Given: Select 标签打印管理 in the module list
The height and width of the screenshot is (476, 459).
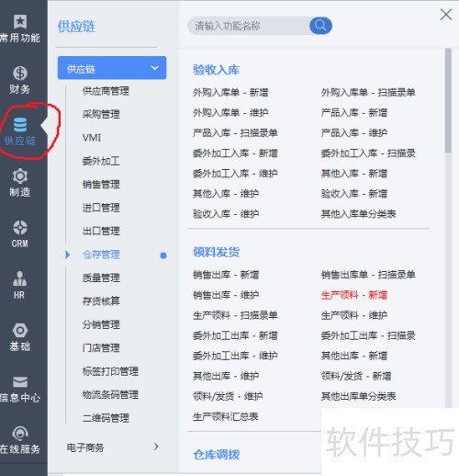Looking at the screenshot, I should click(x=110, y=371).
